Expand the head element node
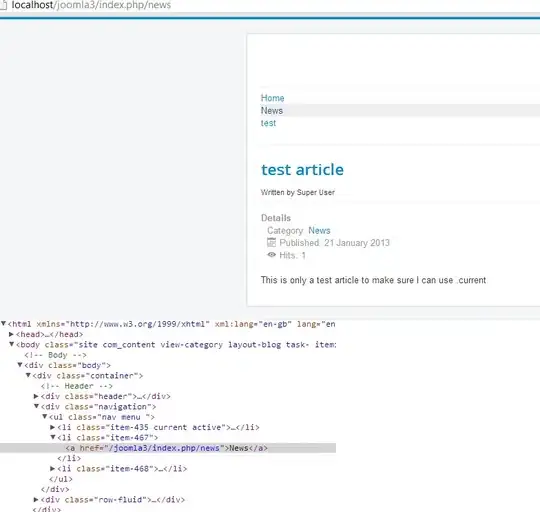Screen dimensions: 540x512 tap(11, 334)
